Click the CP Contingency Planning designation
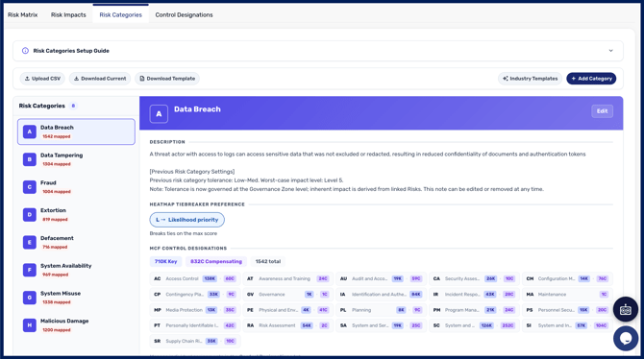 click(195, 294)
